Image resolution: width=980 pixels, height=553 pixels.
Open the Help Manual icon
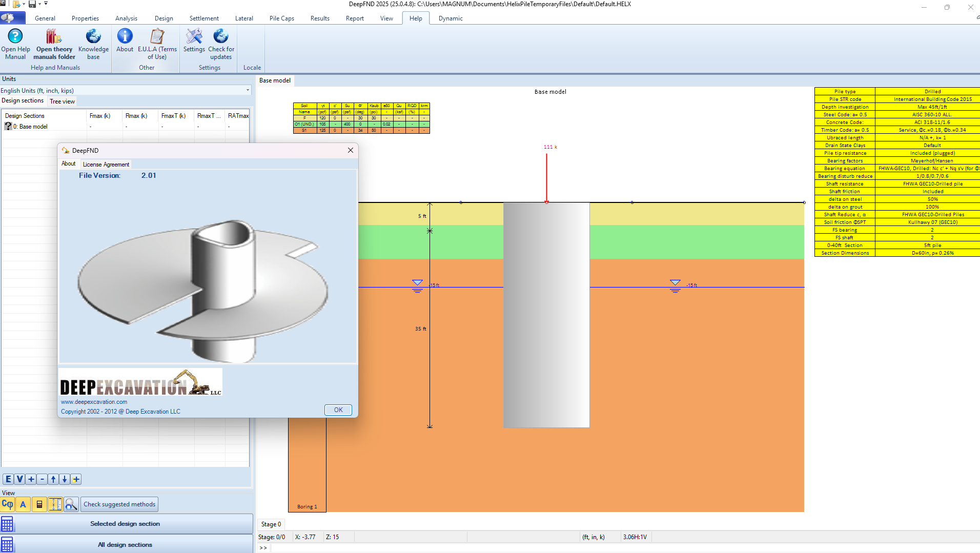click(x=15, y=44)
